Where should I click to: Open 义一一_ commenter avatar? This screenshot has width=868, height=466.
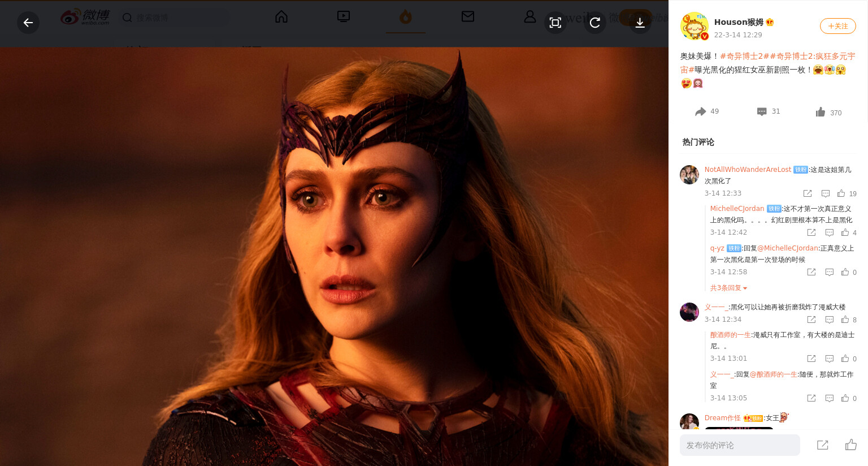[689, 312]
